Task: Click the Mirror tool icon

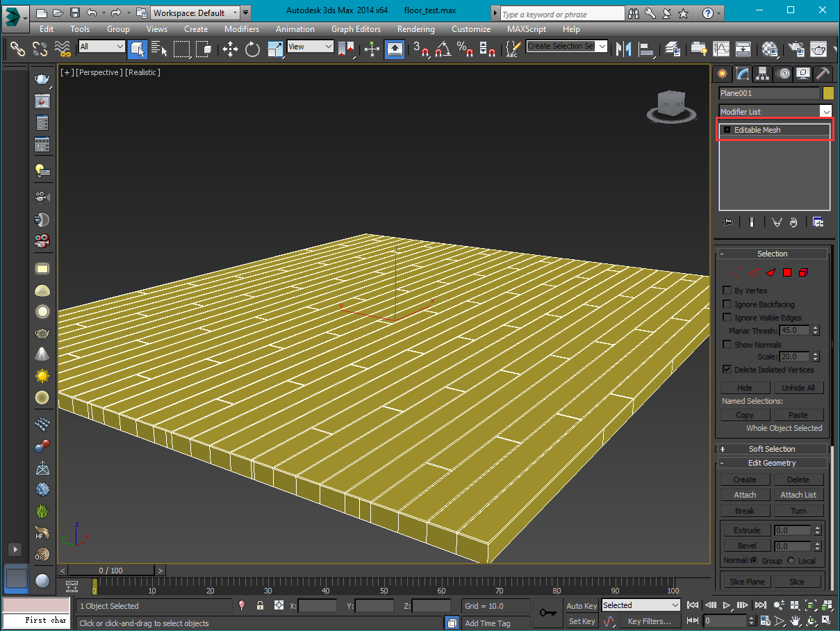Action: coord(623,49)
